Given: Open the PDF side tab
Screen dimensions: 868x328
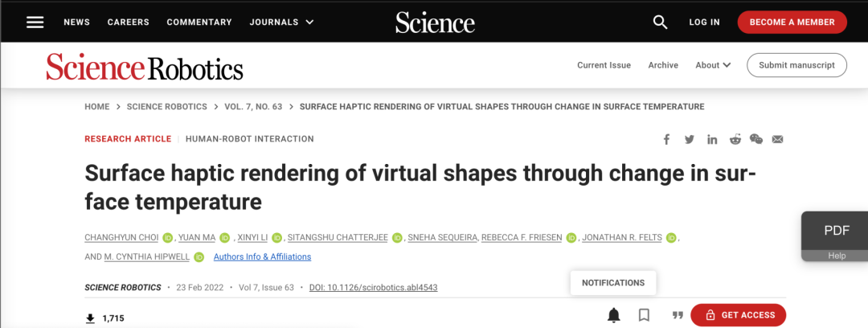Looking at the screenshot, I should [x=836, y=231].
